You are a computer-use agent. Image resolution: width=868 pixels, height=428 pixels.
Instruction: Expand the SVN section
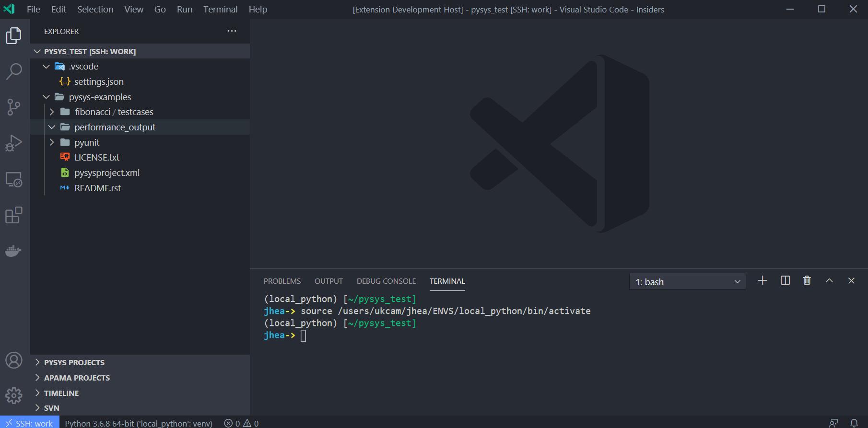(140, 408)
